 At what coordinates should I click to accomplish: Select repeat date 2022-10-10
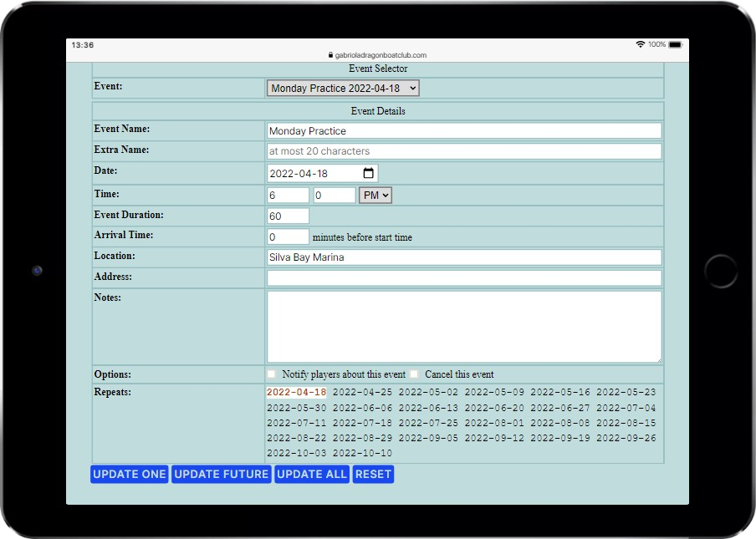pos(363,453)
